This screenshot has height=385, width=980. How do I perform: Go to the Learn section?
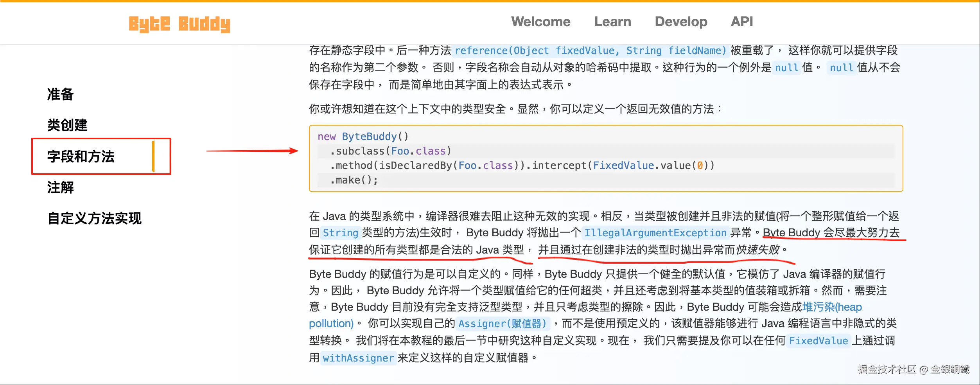point(612,22)
